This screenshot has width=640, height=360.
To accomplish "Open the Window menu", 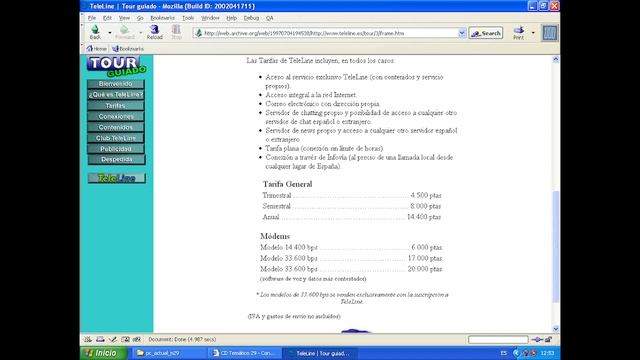I will (x=210, y=18).
